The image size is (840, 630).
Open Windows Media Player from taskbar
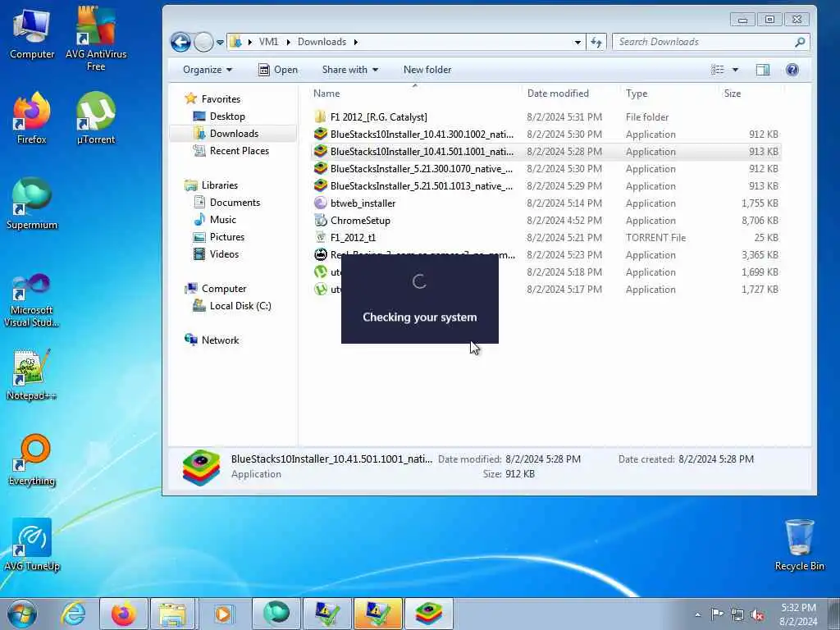[223, 614]
